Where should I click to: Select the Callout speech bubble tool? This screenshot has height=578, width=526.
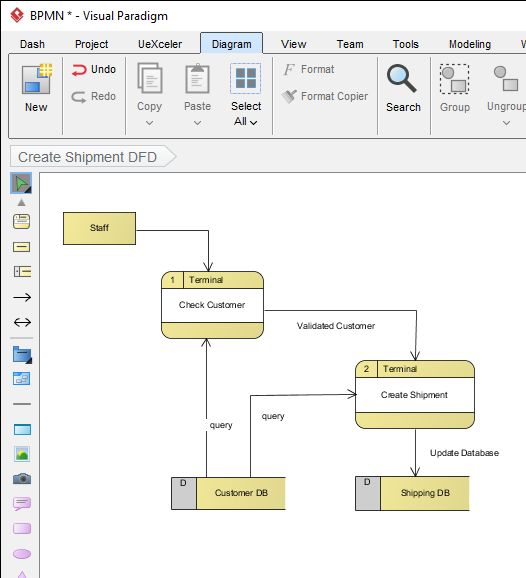click(x=22, y=504)
